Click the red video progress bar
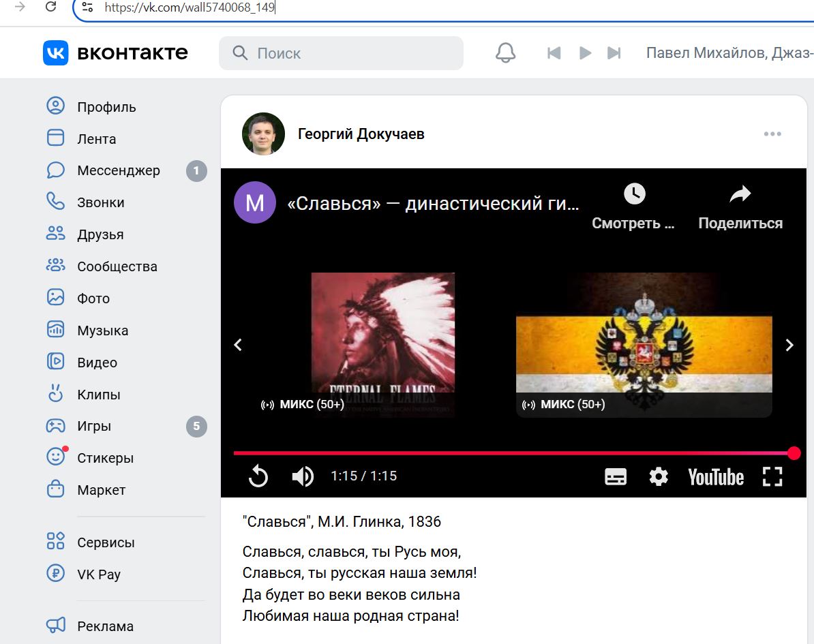Image resolution: width=814 pixels, height=644 pixels. tap(513, 453)
